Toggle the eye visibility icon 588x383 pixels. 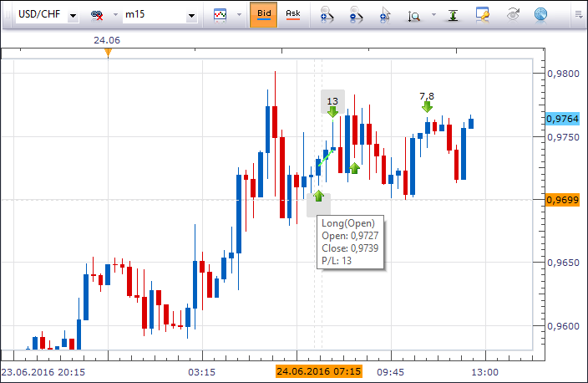point(513,15)
